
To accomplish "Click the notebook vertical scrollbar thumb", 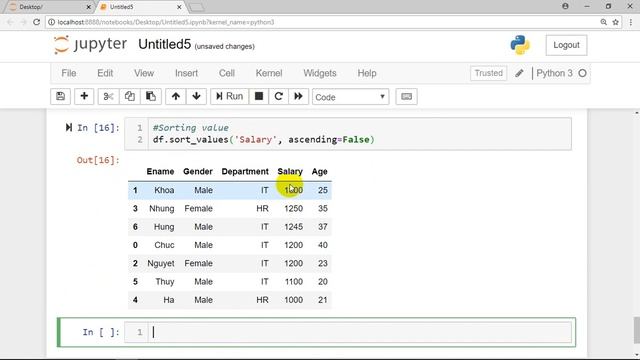I will (x=637, y=330).
